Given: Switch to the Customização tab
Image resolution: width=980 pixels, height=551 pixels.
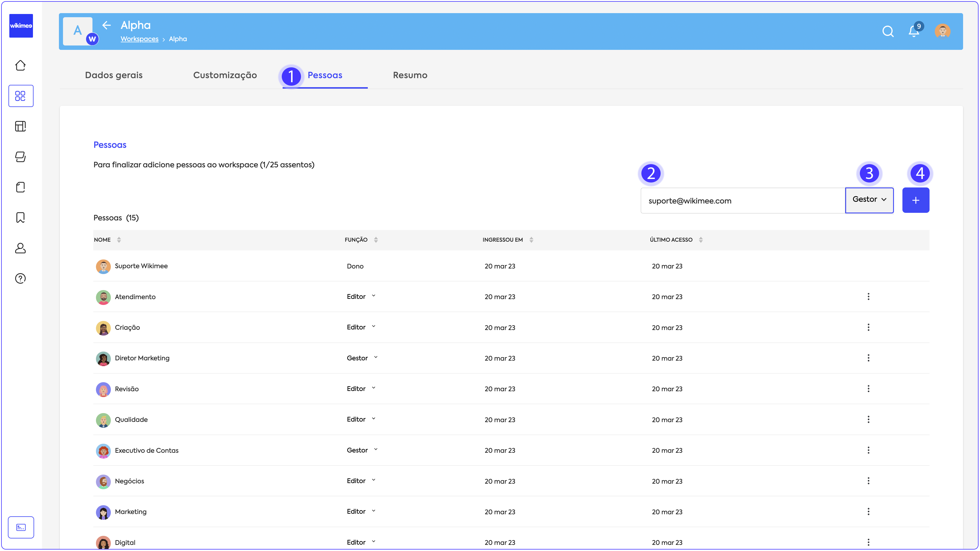Looking at the screenshot, I should (225, 75).
